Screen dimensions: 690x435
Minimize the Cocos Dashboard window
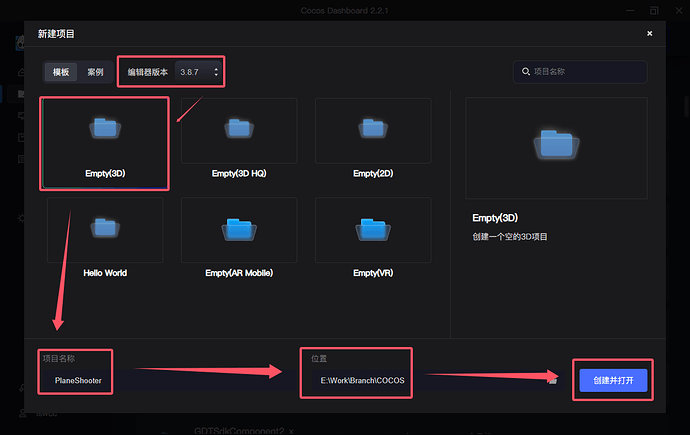point(630,11)
